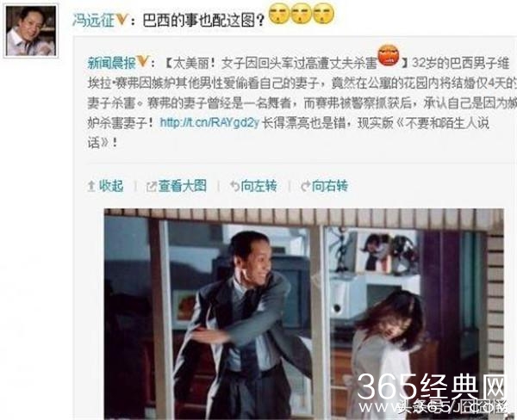
Task: Rotate image left with 向左转
Action: 258,186
